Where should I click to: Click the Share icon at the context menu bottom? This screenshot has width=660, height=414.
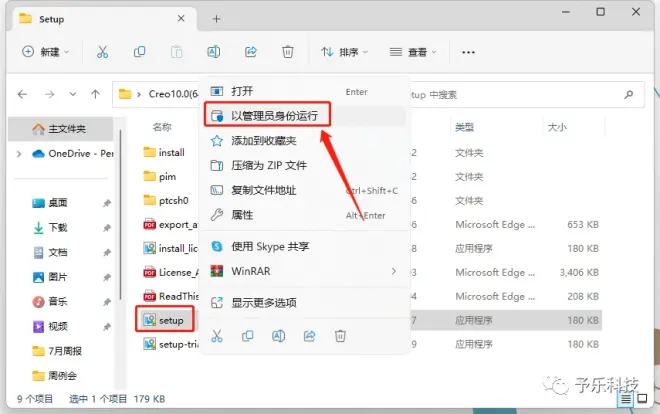pos(309,336)
